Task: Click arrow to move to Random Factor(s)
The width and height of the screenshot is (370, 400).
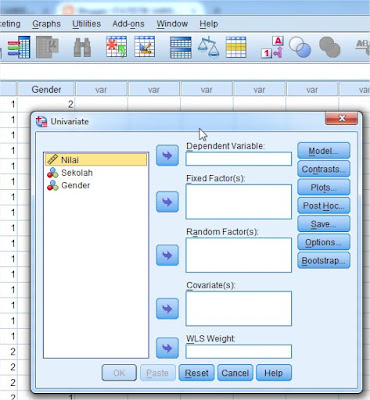Action: (x=167, y=255)
